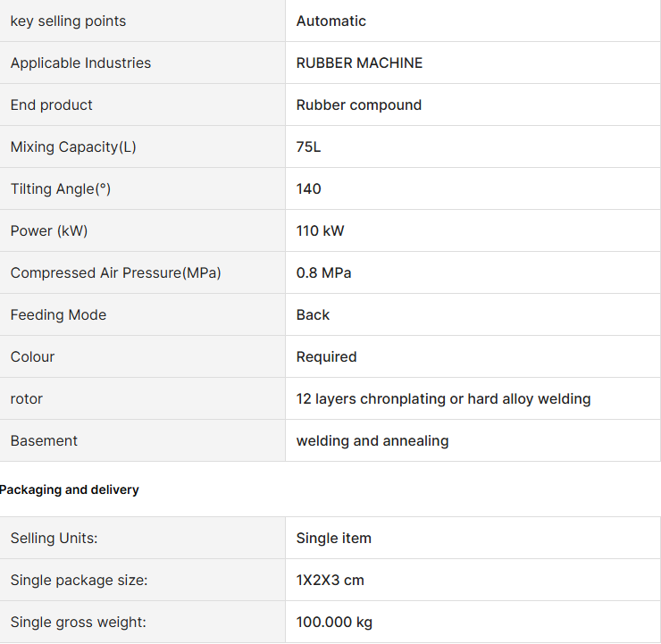This screenshot has width=661, height=644.
Task: Click the 'RUBBER MACHINE' value text
Action: [x=359, y=63]
